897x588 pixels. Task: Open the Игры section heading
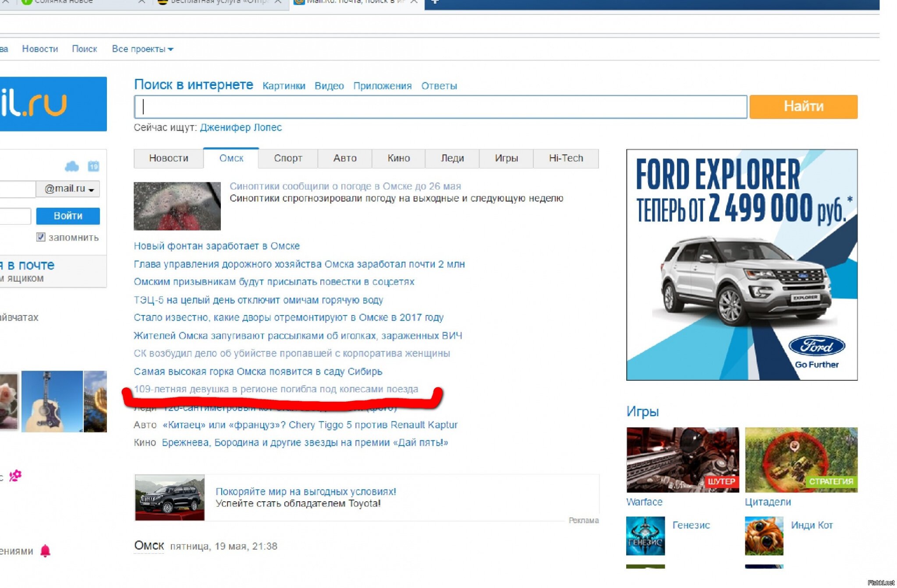[x=642, y=411]
